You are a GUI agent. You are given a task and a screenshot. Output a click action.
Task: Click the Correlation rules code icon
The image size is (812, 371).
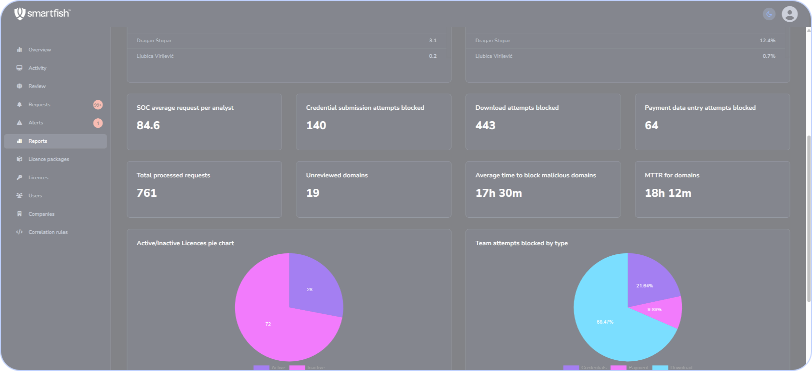tap(19, 232)
